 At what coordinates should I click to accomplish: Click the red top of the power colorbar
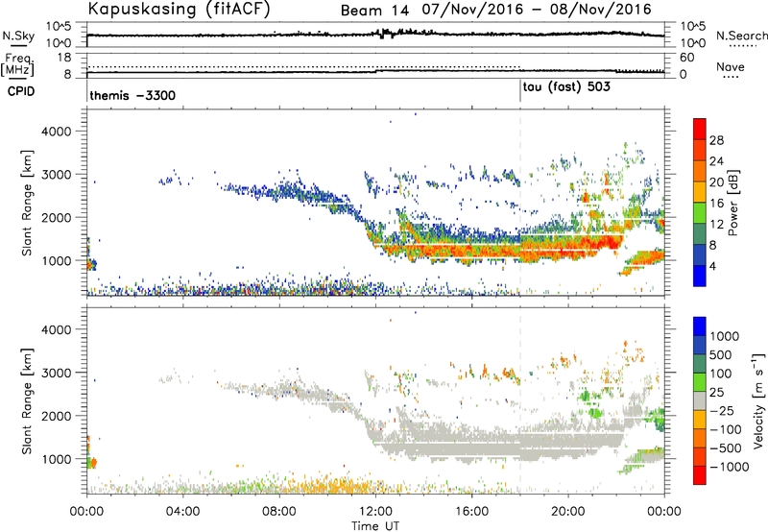700,129
